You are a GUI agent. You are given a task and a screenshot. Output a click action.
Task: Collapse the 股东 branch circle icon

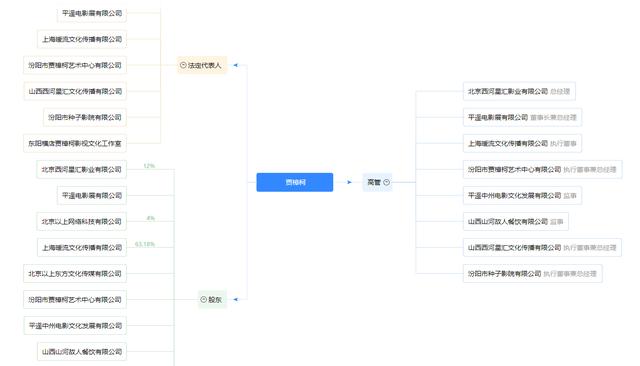tap(203, 299)
